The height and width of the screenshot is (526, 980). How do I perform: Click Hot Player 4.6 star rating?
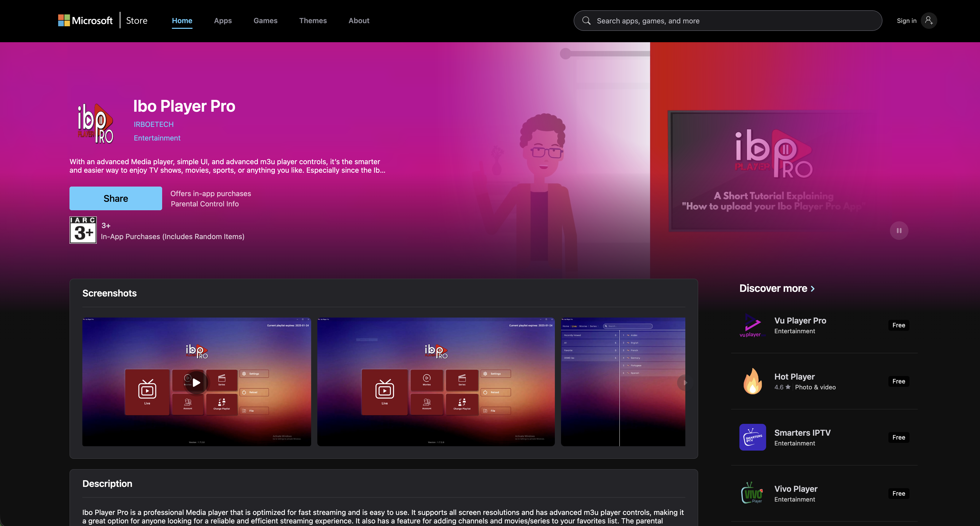pyautogui.click(x=783, y=387)
